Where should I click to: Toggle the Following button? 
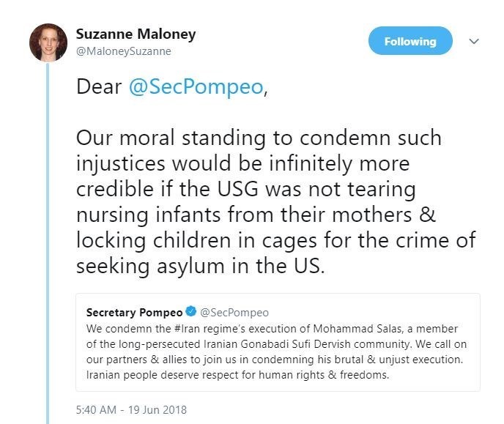pos(409,42)
